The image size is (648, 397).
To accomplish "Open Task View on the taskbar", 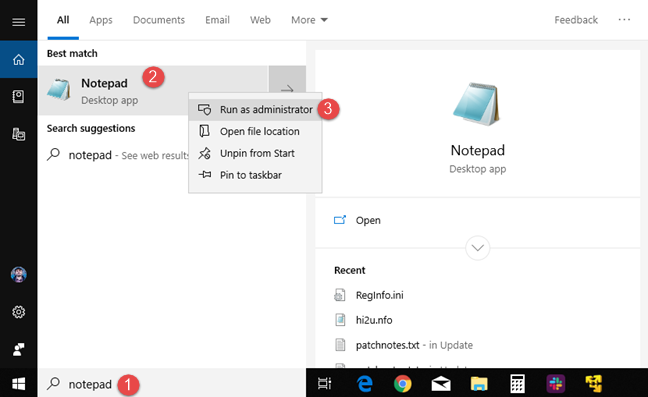I will [324, 384].
